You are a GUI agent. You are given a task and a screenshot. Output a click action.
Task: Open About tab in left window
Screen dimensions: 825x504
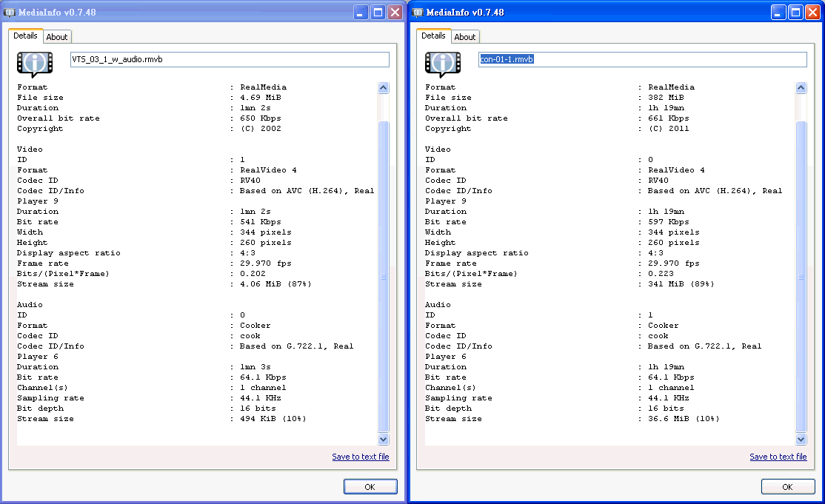57,37
